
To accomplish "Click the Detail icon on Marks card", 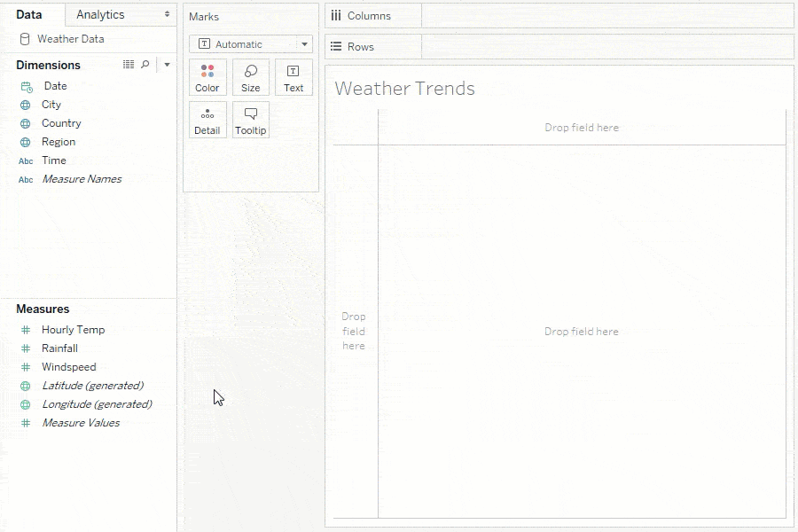I will tap(207, 120).
